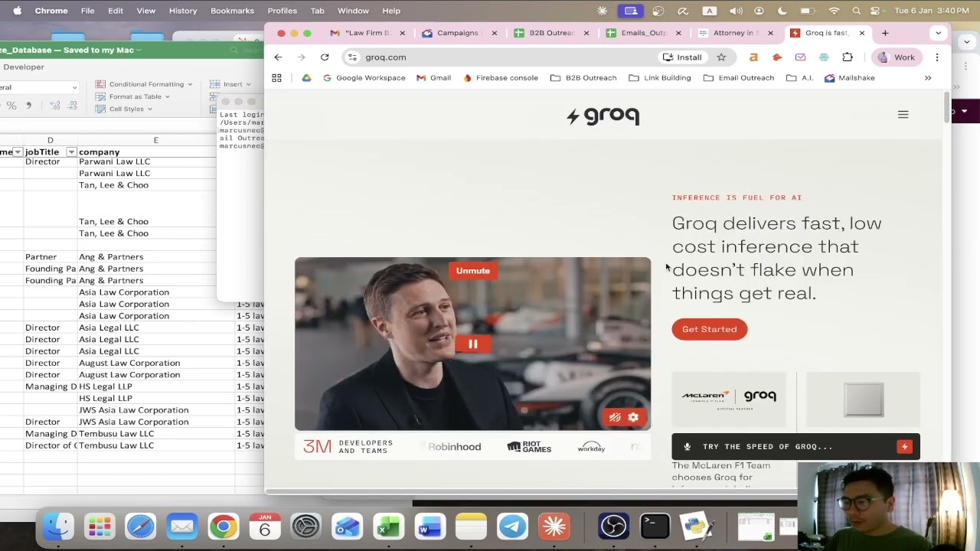Open Finder from the Dock

point(58,527)
